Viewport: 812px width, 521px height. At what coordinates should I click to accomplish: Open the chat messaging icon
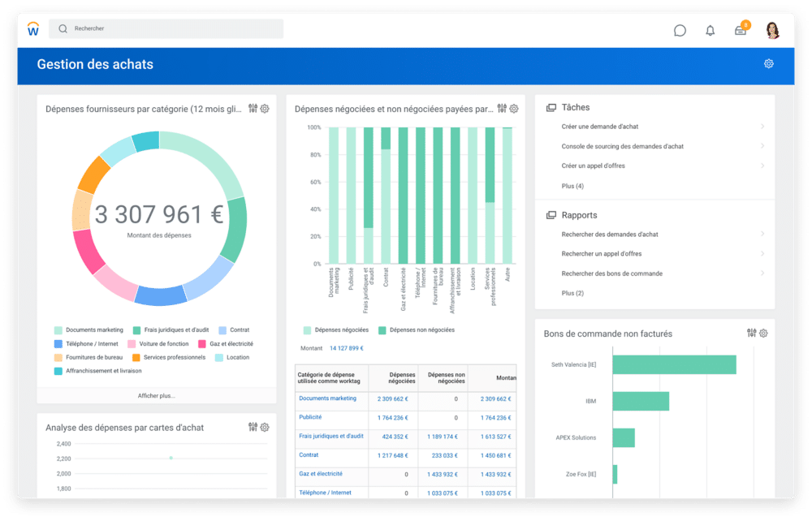(679, 29)
